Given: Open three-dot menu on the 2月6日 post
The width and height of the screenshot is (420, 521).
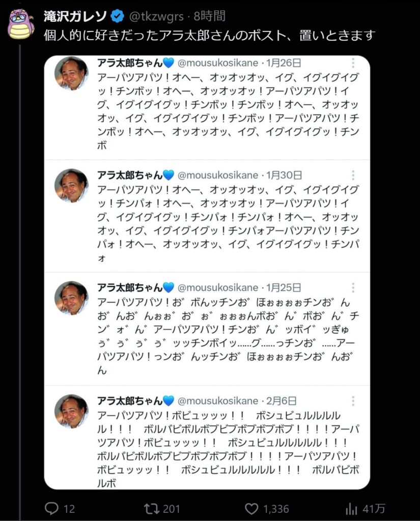Looking at the screenshot, I should pyautogui.click(x=353, y=401).
